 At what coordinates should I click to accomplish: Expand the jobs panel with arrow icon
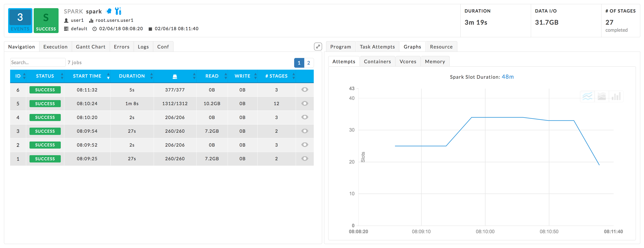(318, 47)
